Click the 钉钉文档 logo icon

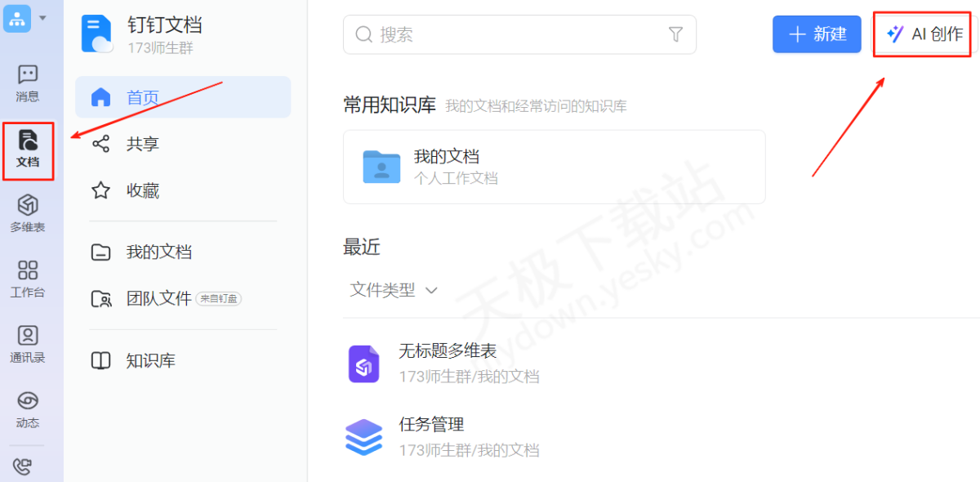point(97,34)
